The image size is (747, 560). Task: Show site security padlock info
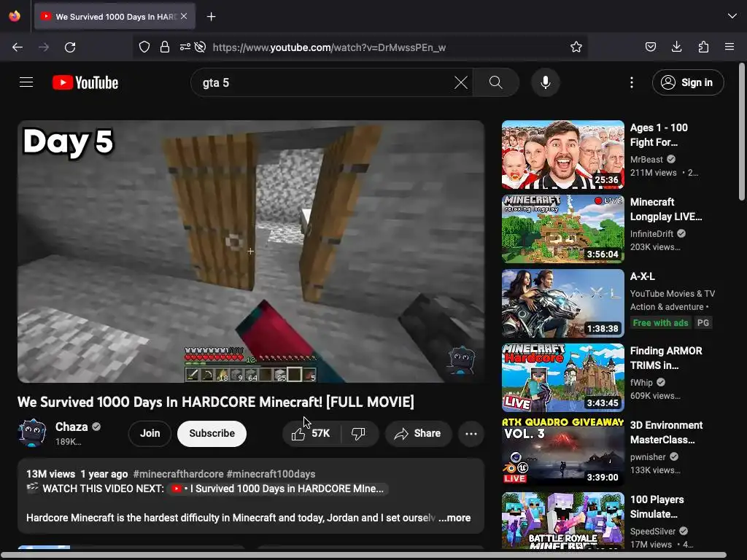click(x=165, y=47)
